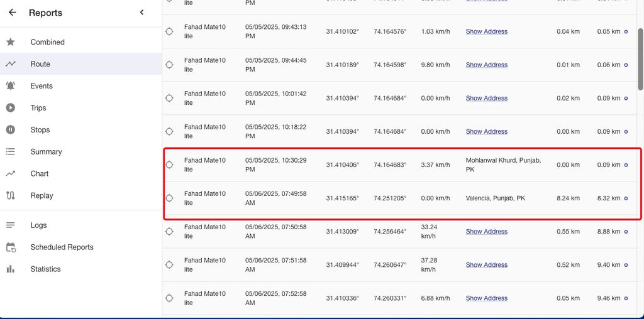Click the Replay route icon
This screenshot has width=644, height=319.
click(11, 196)
